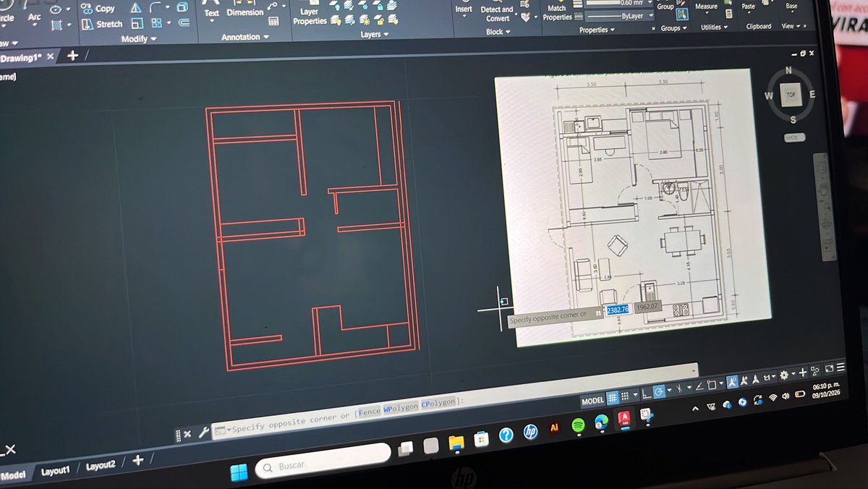The height and width of the screenshot is (489, 868).
Task: Click the MODEL space button in status bar
Action: click(x=593, y=400)
